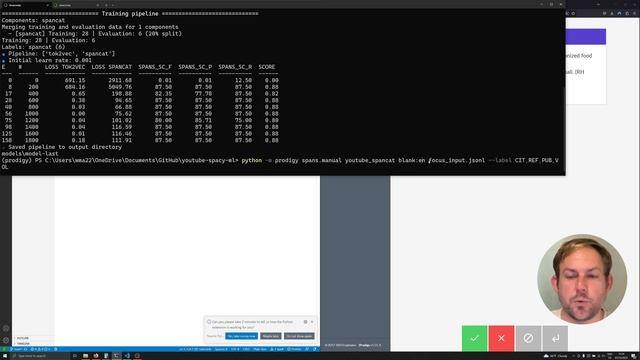This screenshot has width=640, height=360.
Task: Click the taskbar clock
Action: 621,356
